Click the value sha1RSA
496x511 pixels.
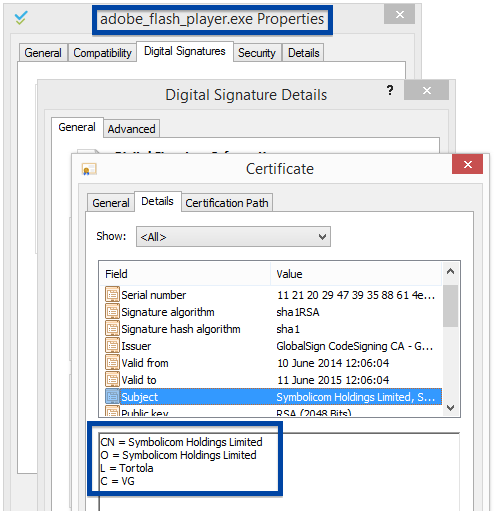pos(298,312)
